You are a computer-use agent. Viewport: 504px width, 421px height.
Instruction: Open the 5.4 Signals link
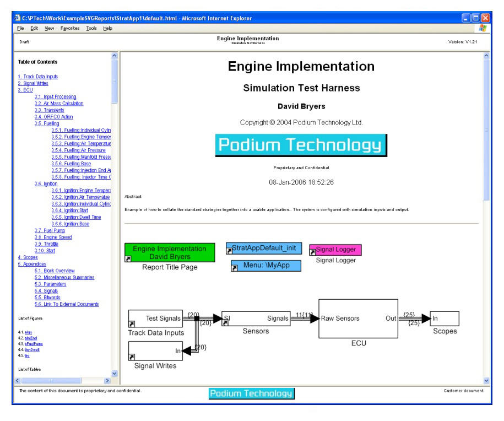(46, 291)
